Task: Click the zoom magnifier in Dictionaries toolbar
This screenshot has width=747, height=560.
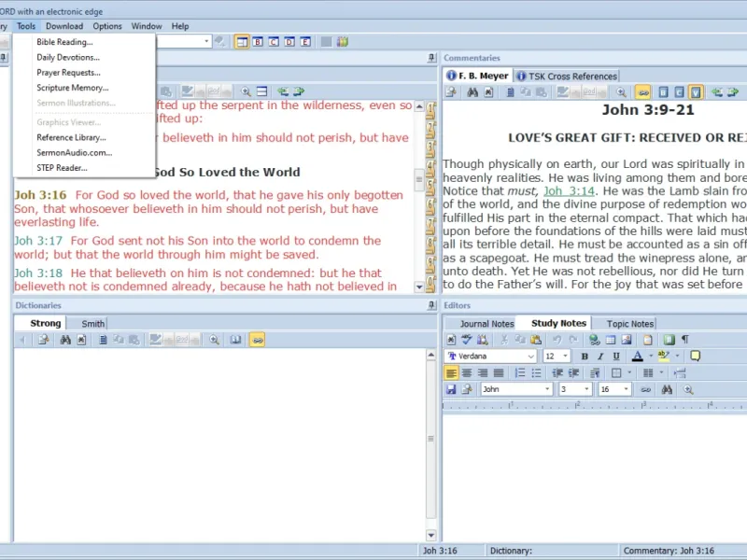Action: click(214, 340)
